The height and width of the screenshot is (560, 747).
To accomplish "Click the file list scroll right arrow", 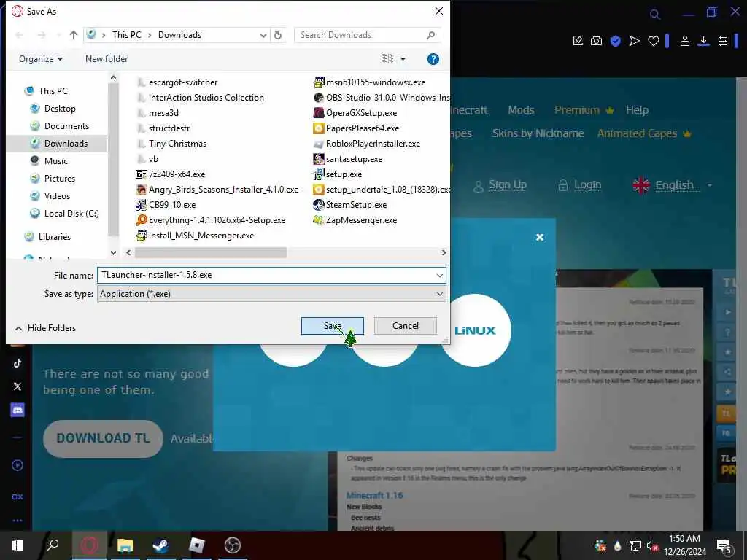I will click(444, 252).
